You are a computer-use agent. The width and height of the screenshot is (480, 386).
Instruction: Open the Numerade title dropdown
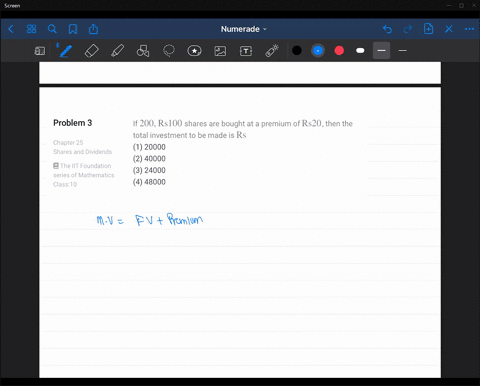point(244,29)
